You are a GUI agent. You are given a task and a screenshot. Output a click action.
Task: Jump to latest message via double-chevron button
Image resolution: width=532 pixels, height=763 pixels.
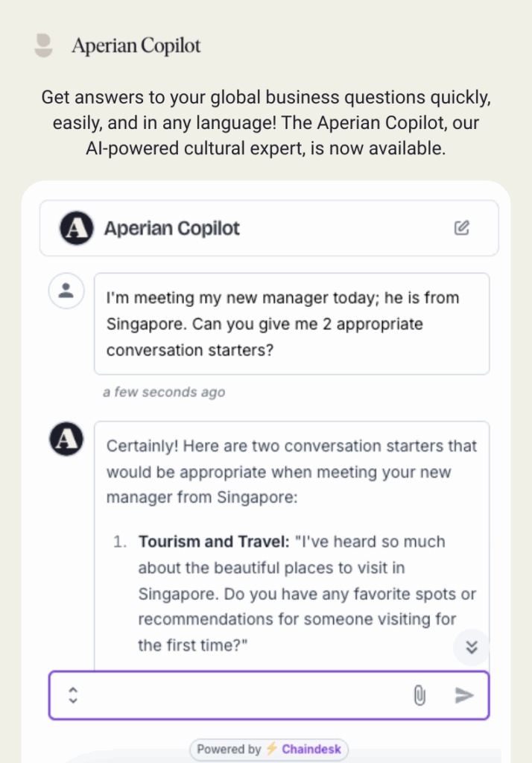[x=471, y=648]
